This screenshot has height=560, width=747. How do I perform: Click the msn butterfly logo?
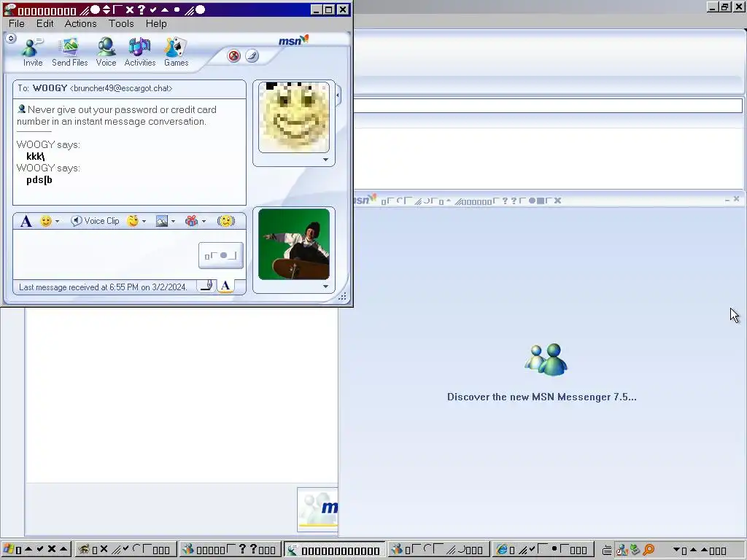pos(293,41)
